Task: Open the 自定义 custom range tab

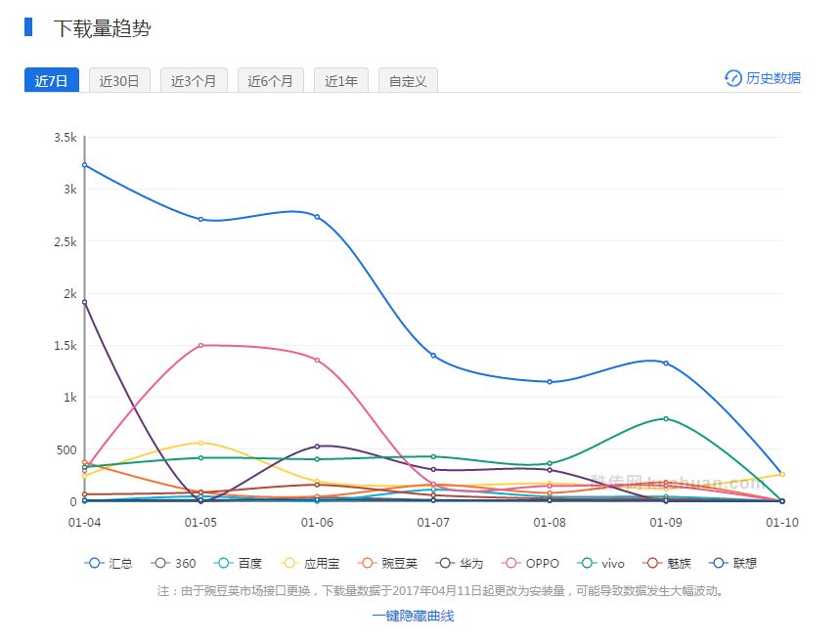Action: point(408,81)
